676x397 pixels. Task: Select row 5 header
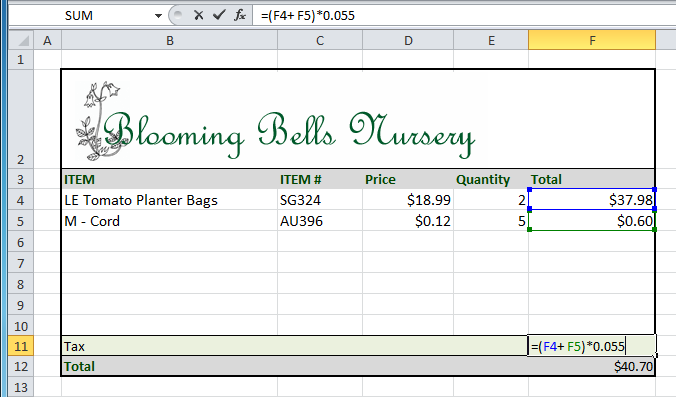(x=21, y=221)
